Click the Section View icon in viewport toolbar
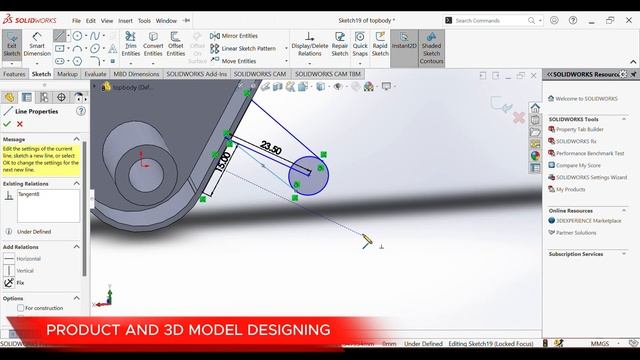 coord(278,87)
